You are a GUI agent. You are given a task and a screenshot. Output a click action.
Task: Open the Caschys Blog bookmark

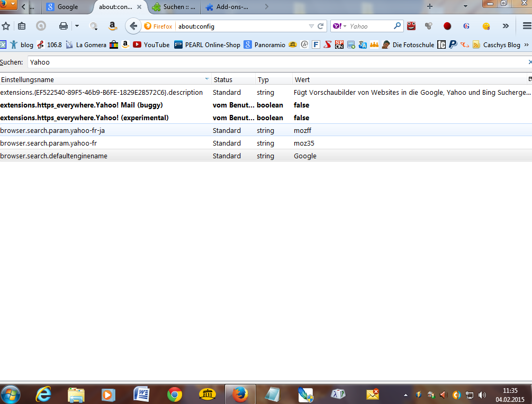(x=497, y=45)
